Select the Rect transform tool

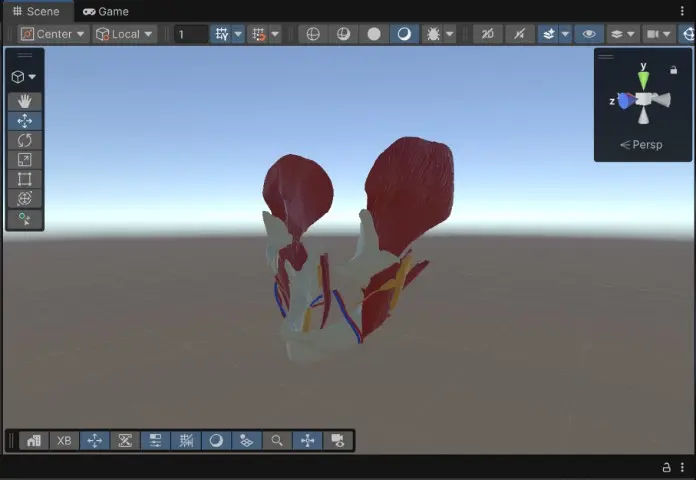point(24,179)
